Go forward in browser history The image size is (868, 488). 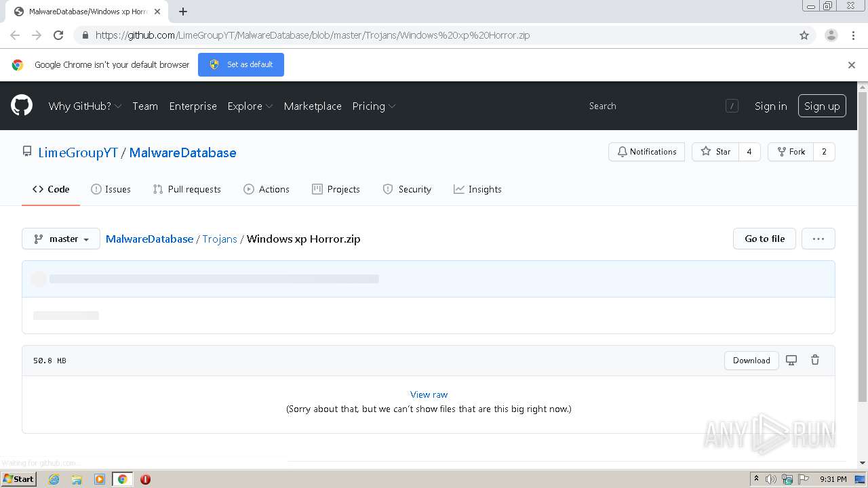pos(37,35)
